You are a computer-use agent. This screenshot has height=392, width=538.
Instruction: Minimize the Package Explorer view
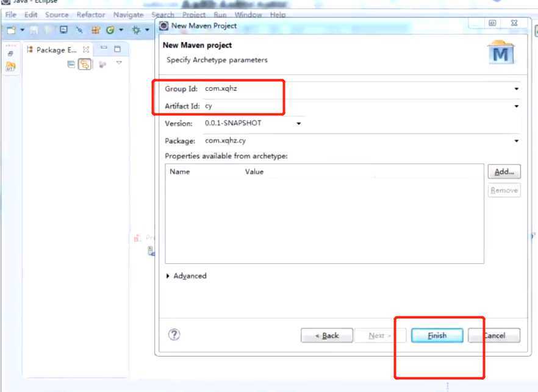point(104,48)
